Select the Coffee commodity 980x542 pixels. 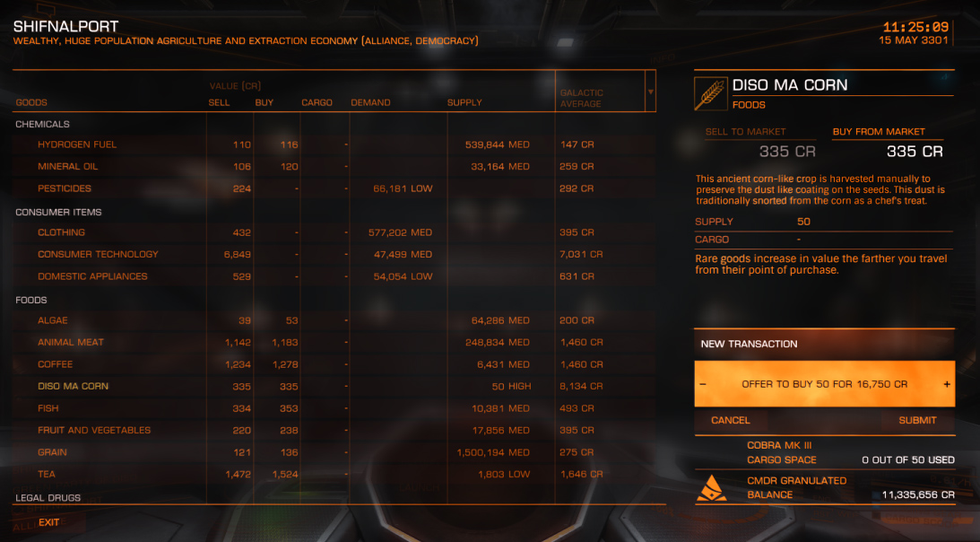pyautogui.click(x=334, y=364)
